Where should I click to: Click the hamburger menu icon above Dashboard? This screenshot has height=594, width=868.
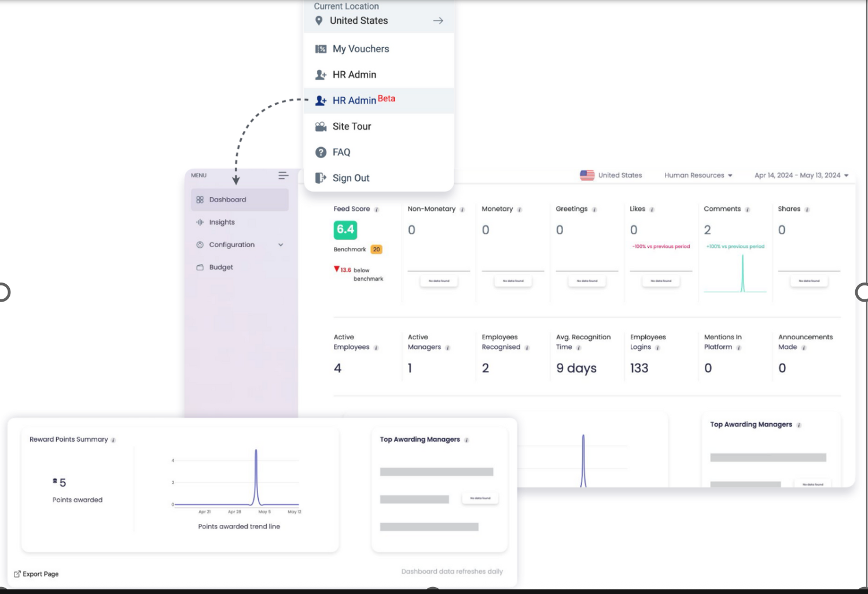point(283,175)
